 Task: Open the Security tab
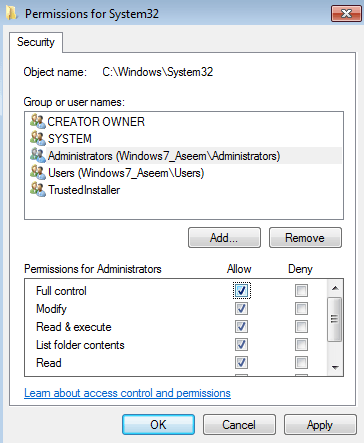coord(36,42)
